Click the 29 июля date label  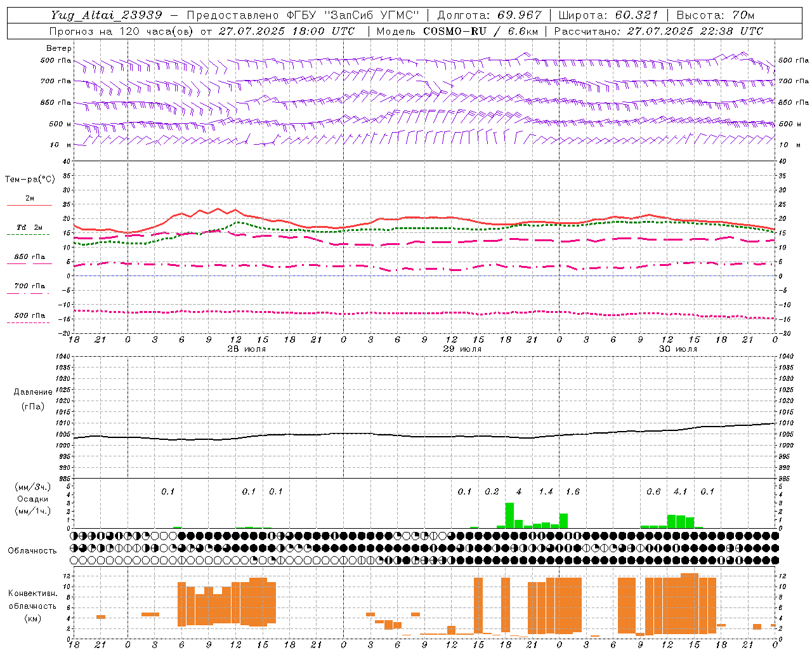tap(462, 349)
